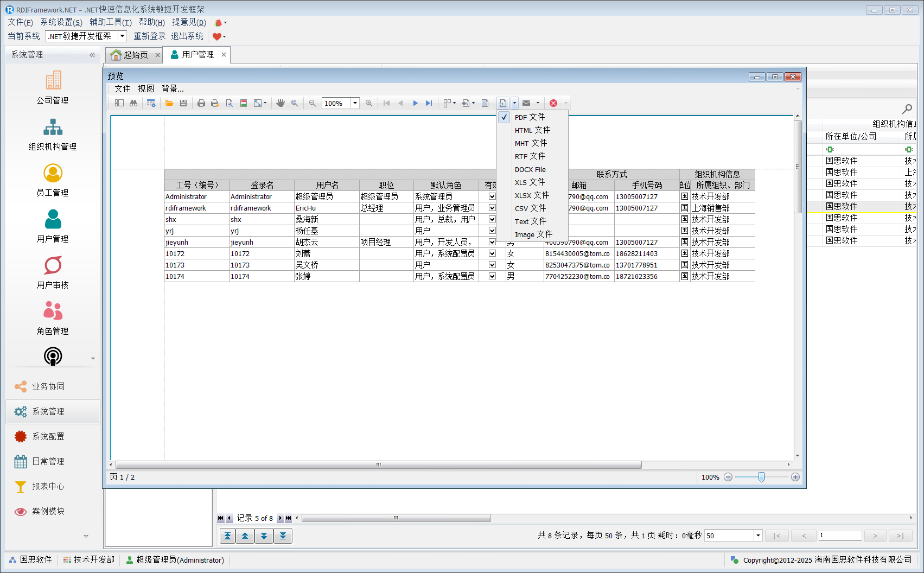Click 退出系统 to exit the system

click(x=187, y=36)
